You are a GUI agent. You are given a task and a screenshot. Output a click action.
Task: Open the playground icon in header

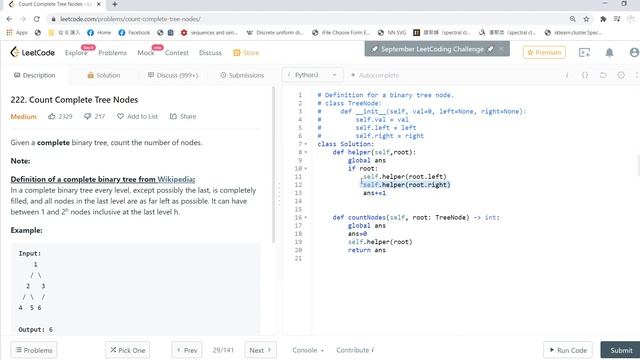click(x=584, y=52)
